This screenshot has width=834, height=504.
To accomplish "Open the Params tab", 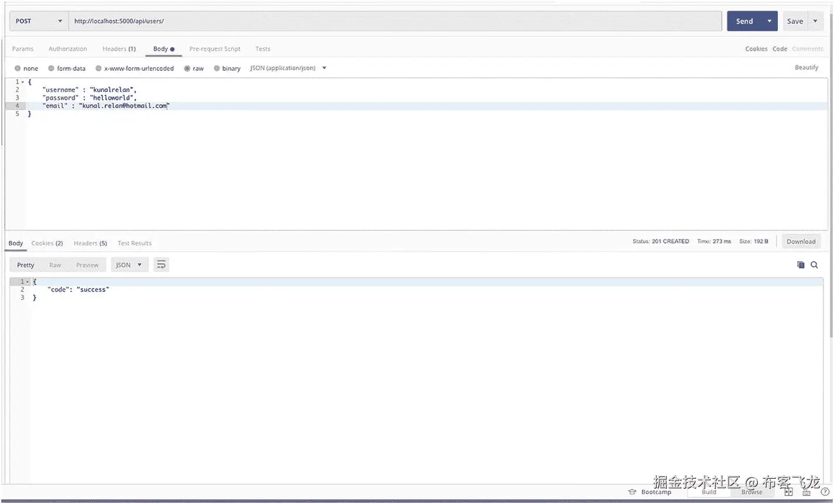I will point(23,49).
